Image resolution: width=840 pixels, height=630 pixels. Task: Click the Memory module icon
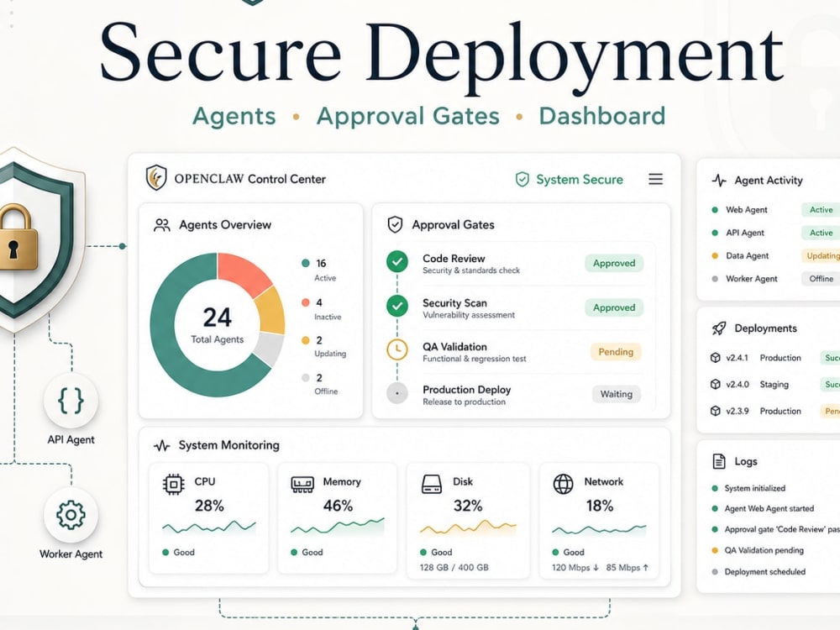click(x=302, y=485)
